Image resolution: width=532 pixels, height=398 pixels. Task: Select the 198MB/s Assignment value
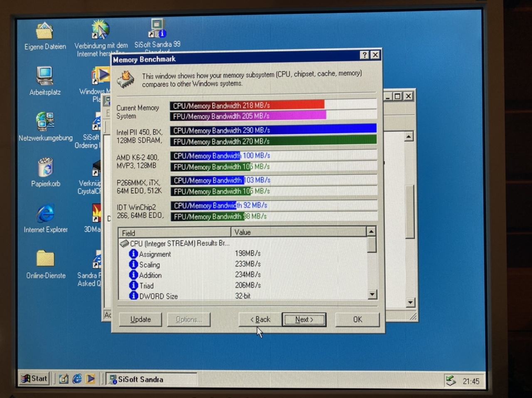248,253
